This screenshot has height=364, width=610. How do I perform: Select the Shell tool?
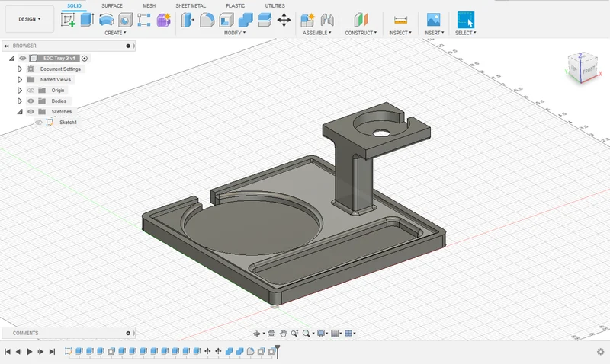226,21
